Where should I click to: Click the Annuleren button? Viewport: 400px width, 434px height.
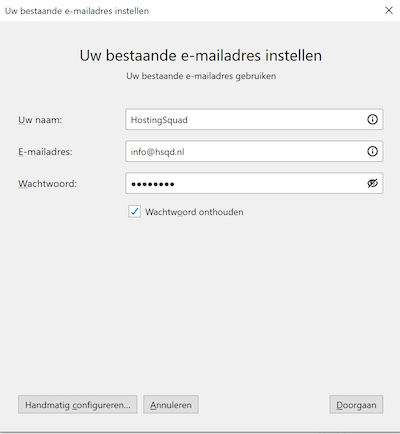click(x=171, y=405)
